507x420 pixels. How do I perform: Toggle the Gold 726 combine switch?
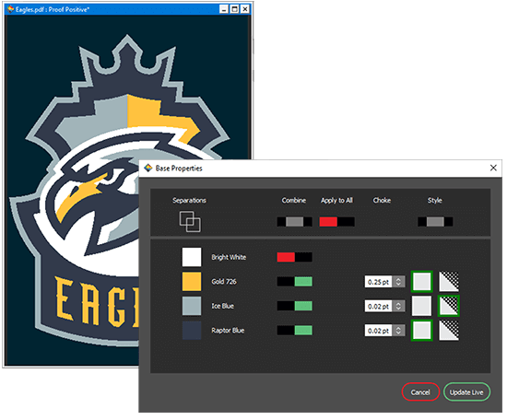[x=294, y=282]
